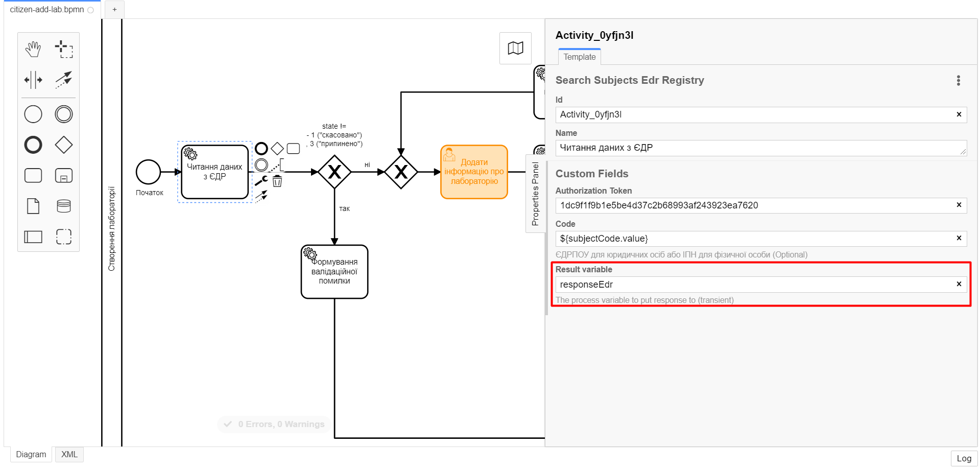The width and height of the screenshot is (980, 470).
Task: Toggle the Properties Panel handle
Action: 535,194
